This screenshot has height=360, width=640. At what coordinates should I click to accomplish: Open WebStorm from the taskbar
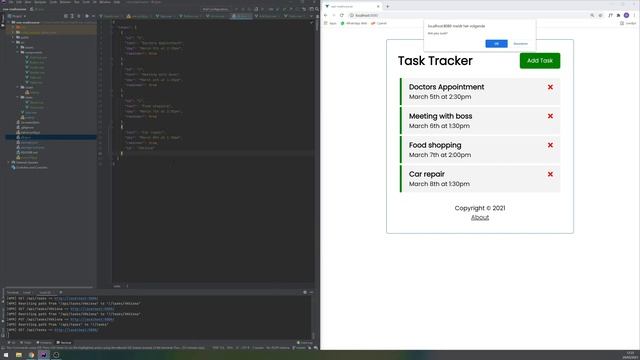click(x=43, y=355)
